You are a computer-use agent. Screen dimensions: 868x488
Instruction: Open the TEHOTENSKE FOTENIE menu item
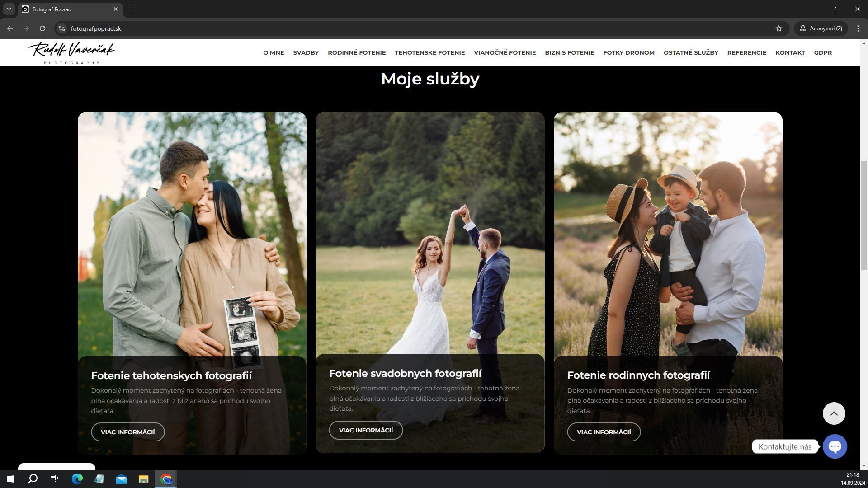coord(430,53)
